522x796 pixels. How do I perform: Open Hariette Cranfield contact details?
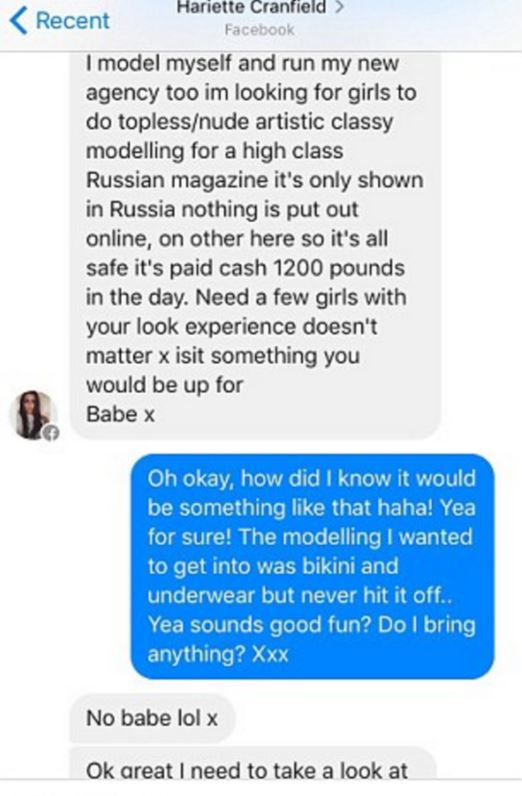click(251, 8)
